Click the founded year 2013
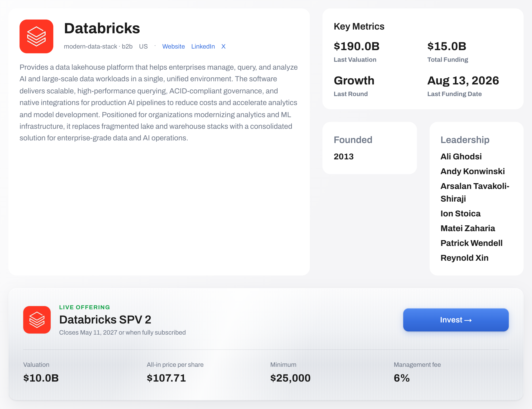The width and height of the screenshot is (532, 409). 344,156
